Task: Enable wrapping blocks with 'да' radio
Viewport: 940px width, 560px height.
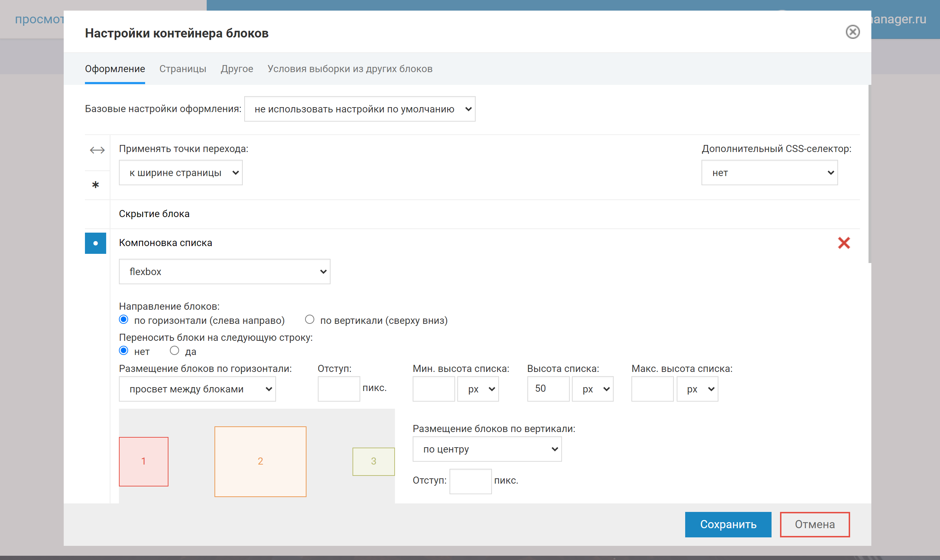Action: [x=174, y=351]
